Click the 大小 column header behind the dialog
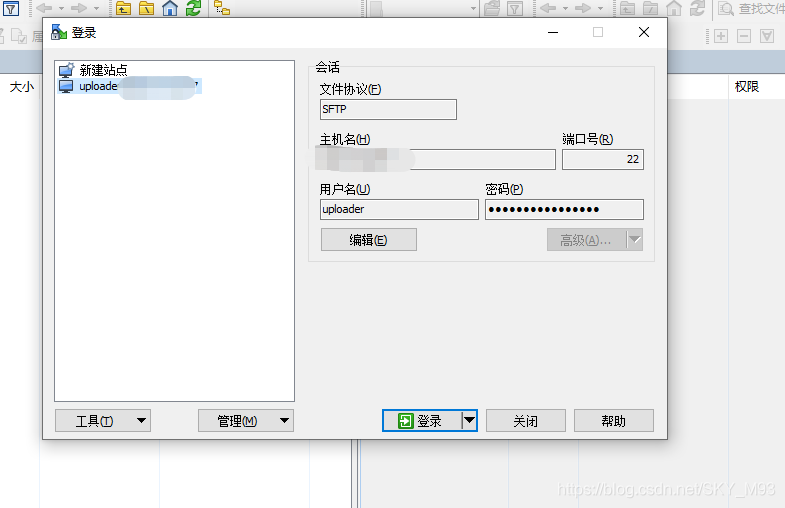 (22, 87)
